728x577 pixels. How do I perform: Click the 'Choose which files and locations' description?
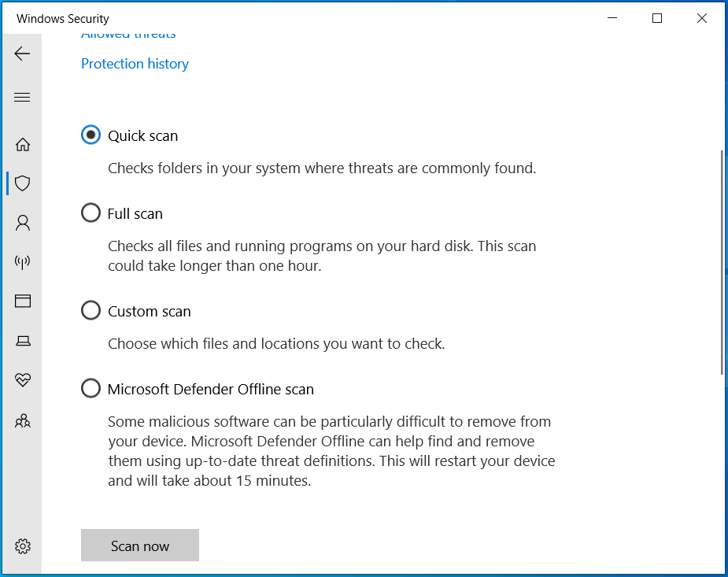(276, 343)
